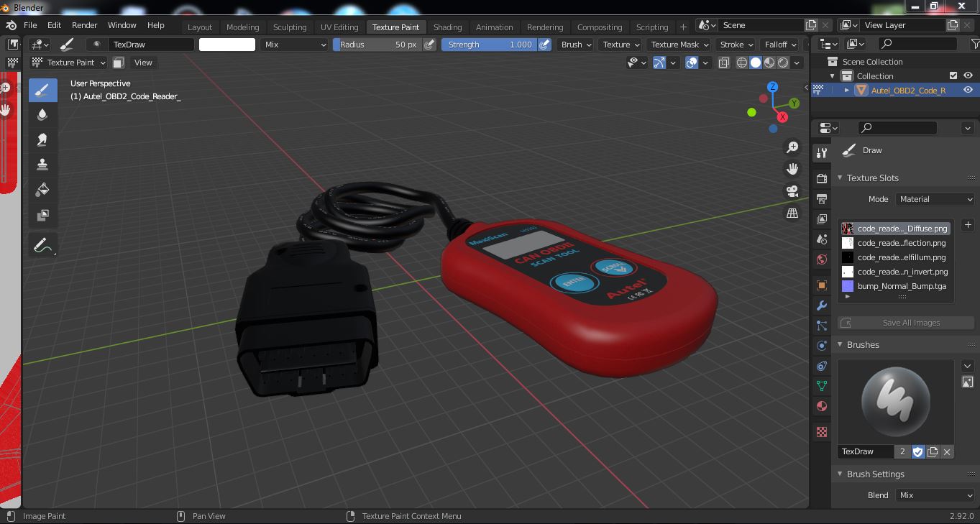Select the Annotate pencil tool
Screen dimensions: 980x524
coord(42,245)
